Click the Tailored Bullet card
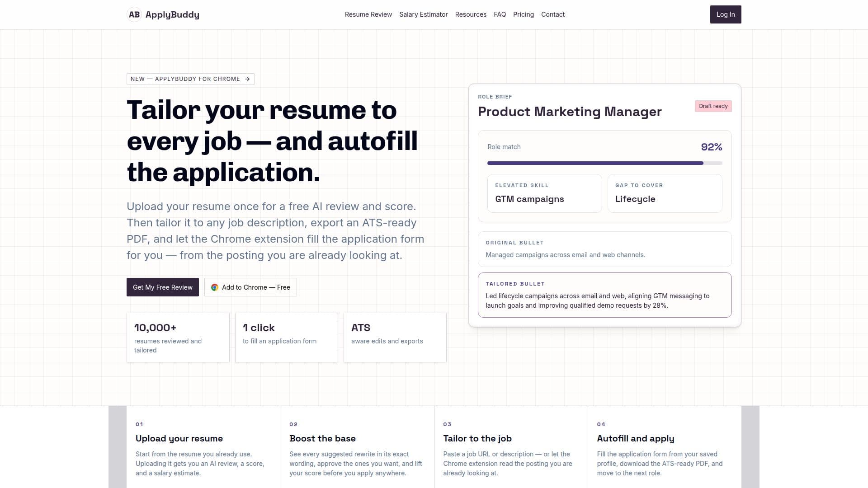The image size is (868, 488). pos(604,295)
